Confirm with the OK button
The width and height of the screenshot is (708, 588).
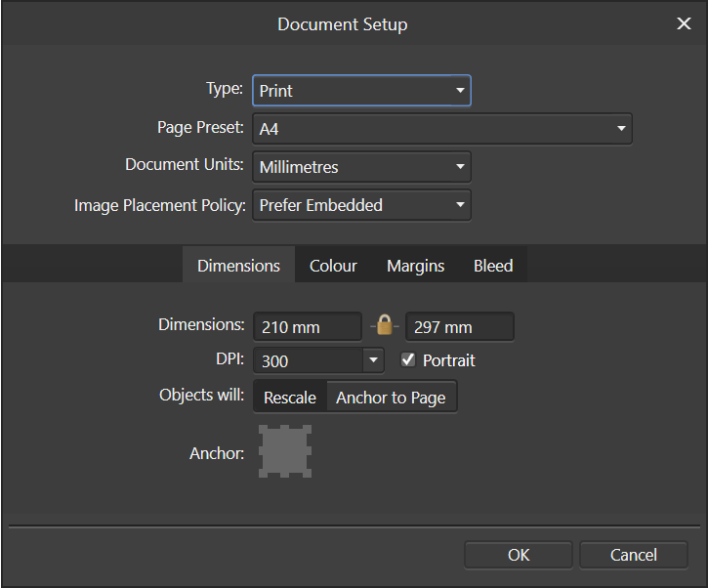point(519,555)
